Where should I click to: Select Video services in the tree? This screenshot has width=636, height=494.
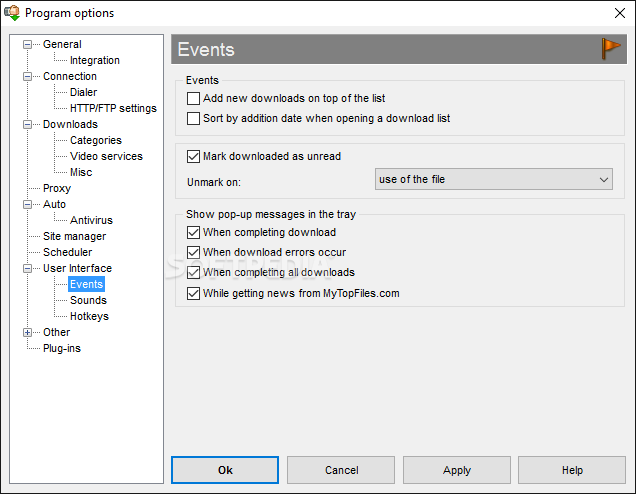point(106,157)
